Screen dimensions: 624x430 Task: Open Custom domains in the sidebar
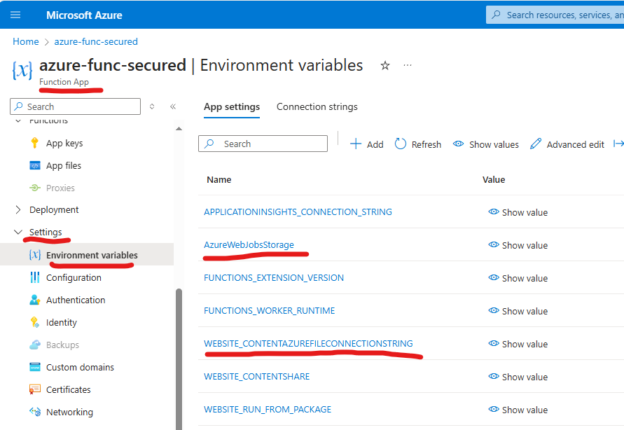click(x=82, y=367)
